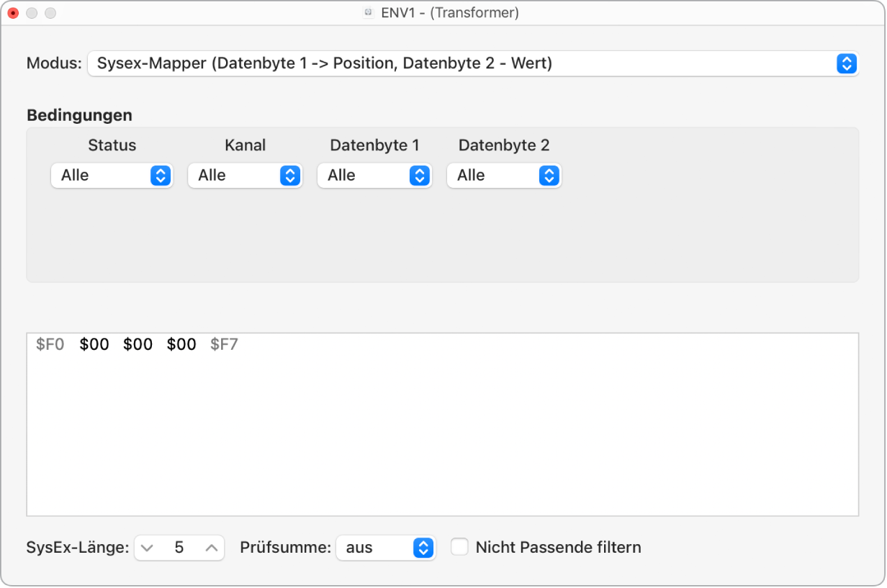Viewport: 887px width, 588px height.
Task: Select the third $00 data byte
Action: pos(181,344)
